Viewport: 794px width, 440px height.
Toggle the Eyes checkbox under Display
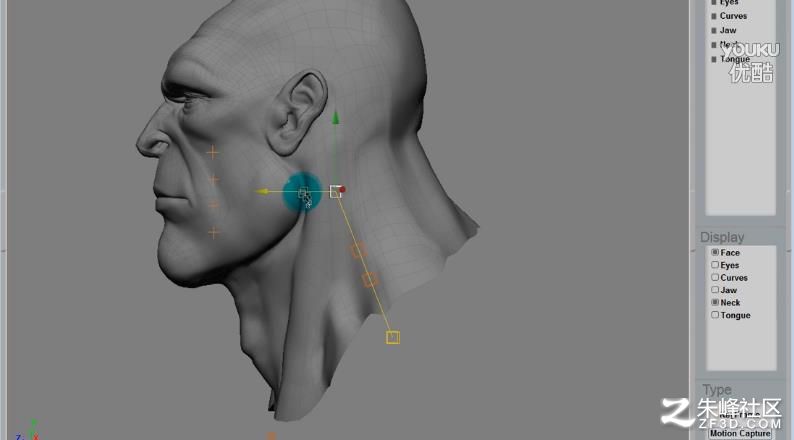tap(715, 265)
